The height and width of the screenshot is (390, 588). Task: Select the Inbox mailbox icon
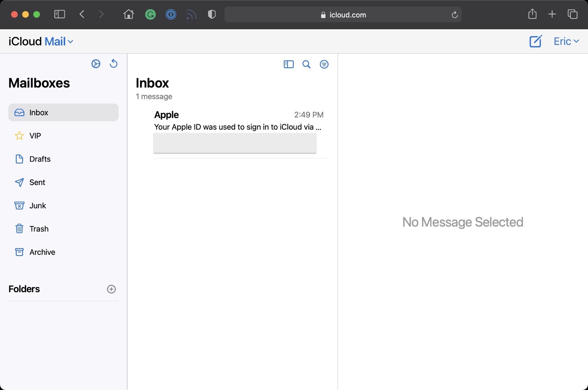click(x=19, y=112)
